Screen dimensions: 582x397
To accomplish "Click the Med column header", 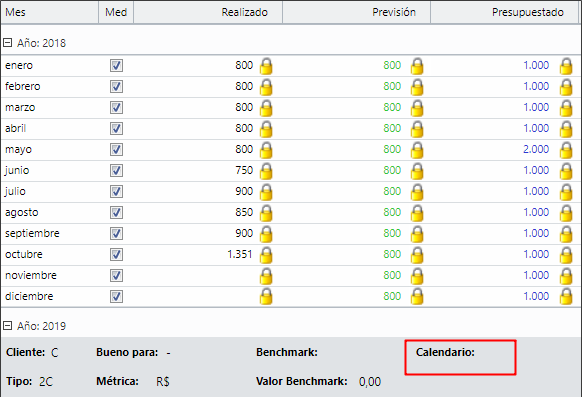I will point(116,12).
